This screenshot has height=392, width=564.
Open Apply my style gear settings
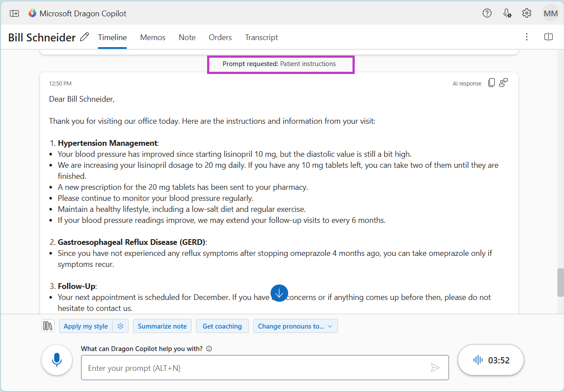pos(120,326)
